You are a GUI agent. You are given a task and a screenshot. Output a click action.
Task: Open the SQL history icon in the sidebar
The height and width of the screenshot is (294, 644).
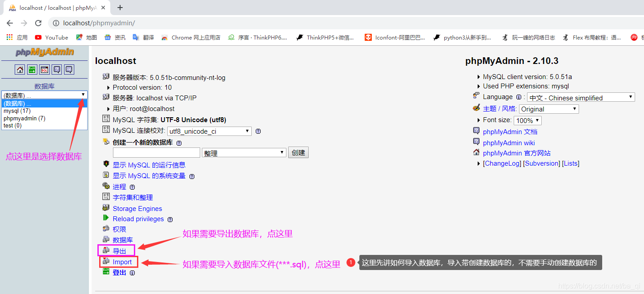click(x=69, y=69)
